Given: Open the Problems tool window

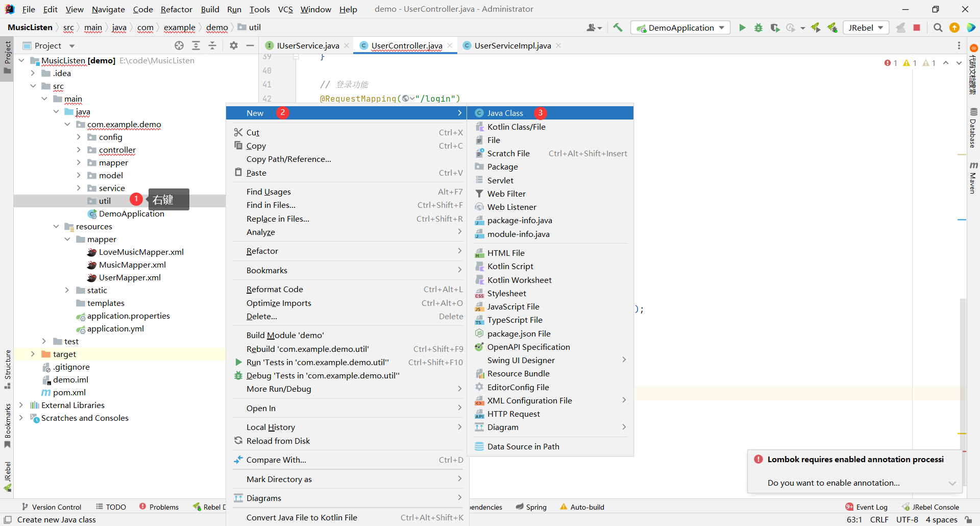Looking at the screenshot, I should click(x=159, y=507).
